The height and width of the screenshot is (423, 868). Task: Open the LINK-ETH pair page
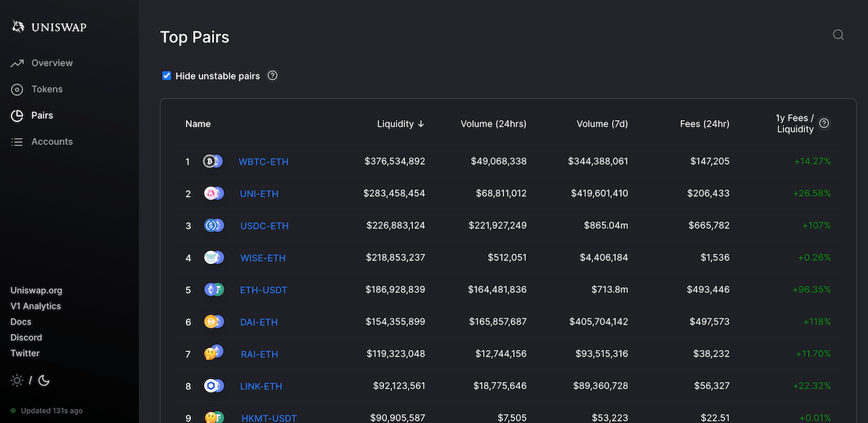coord(261,386)
